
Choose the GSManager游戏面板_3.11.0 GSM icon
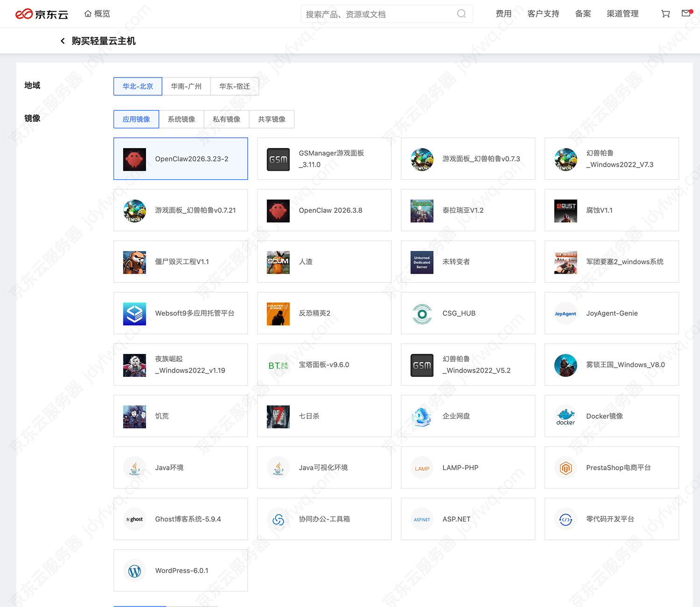point(278,159)
